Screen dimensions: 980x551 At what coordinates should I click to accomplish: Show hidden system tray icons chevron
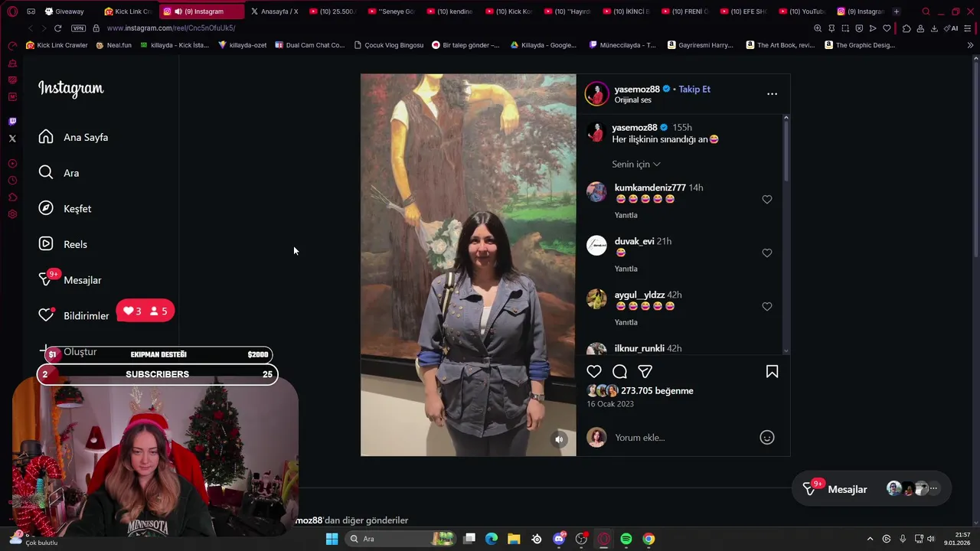870,539
